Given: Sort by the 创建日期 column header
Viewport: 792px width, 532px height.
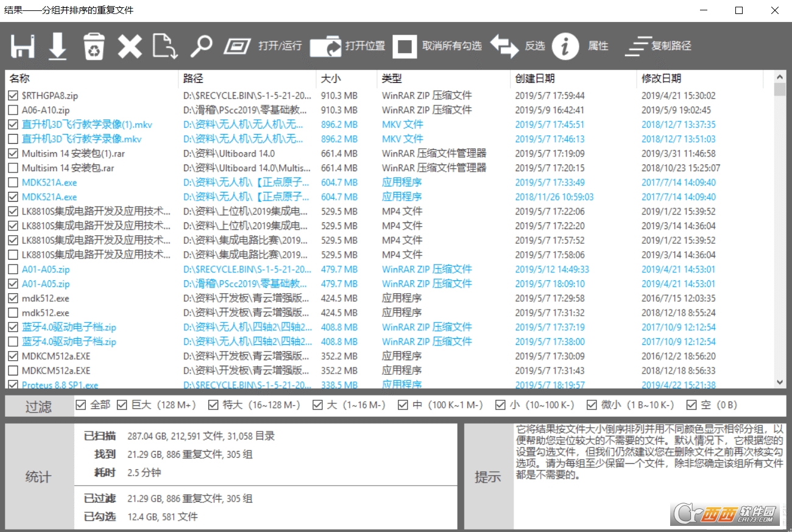Looking at the screenshot, I should click(x=573, y=79).
